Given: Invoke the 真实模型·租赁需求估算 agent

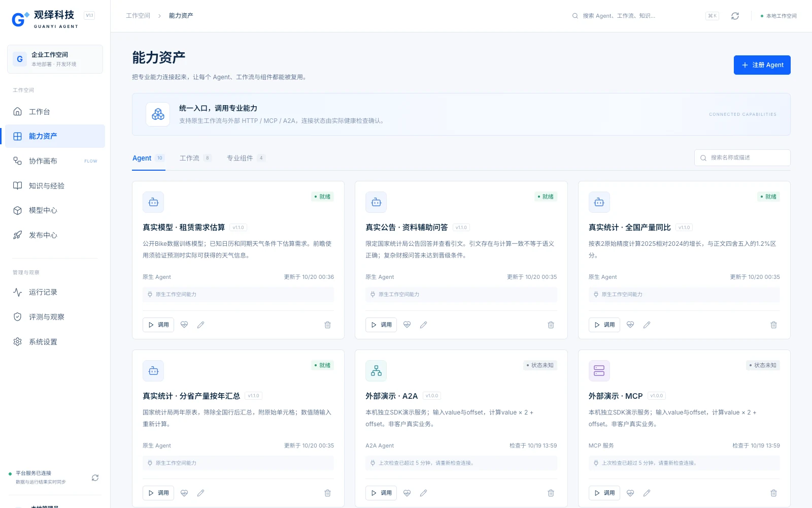Looking at the screenshot, I should (158, 325).
